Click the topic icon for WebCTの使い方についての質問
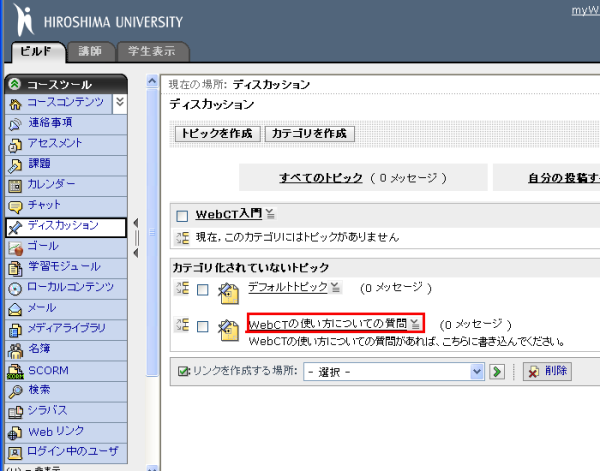 tap(228, 330)
